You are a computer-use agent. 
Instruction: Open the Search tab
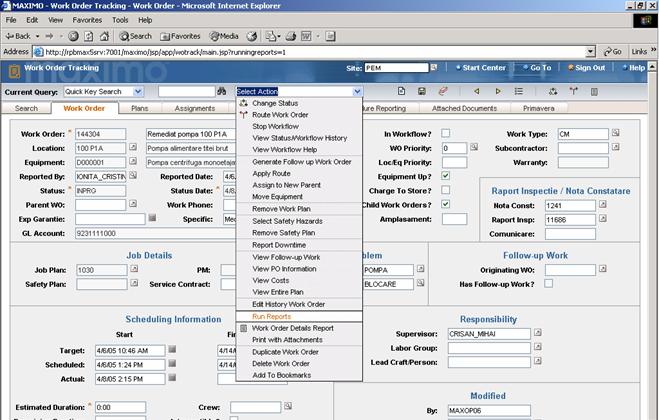click(26, 108)
